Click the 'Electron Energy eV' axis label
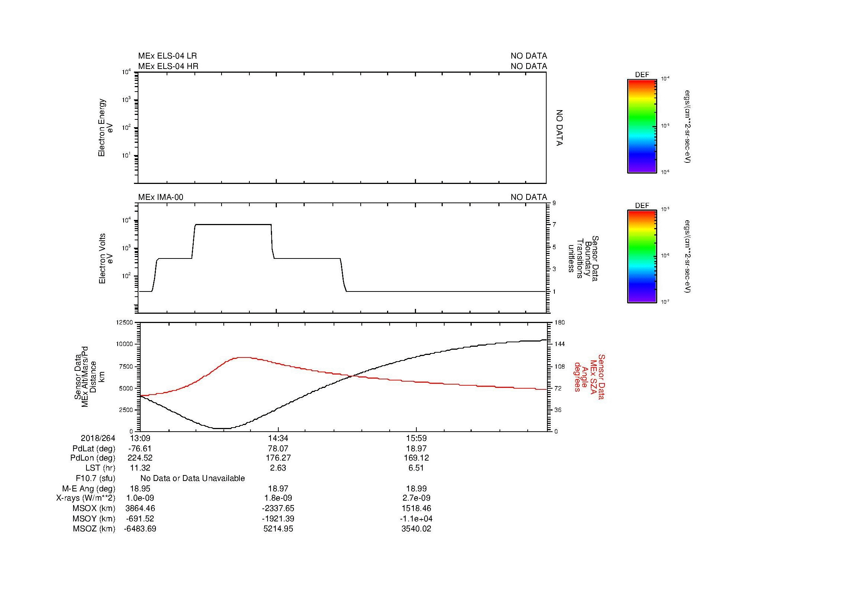Screen dimensions: 868x613 [x=105, y=128]
